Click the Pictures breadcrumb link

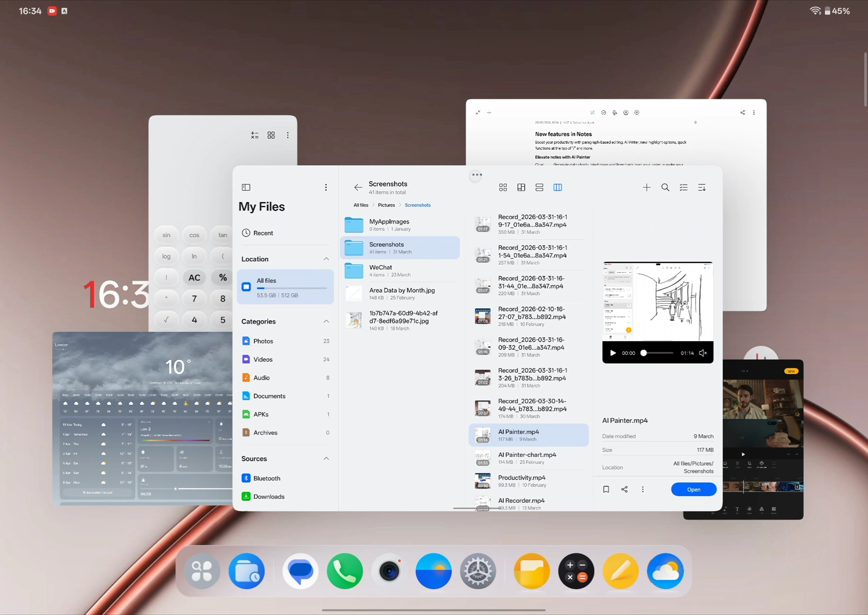click(x=386, y=205)
